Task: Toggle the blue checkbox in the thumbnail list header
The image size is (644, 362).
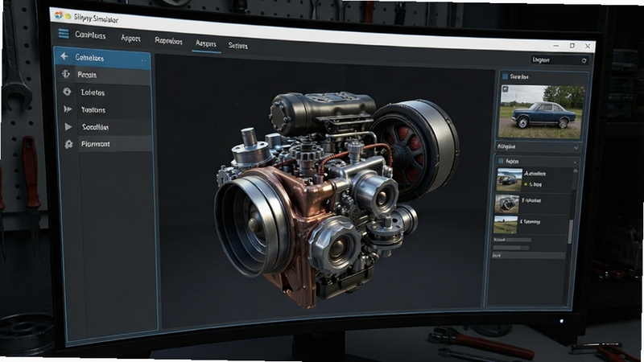Action: click(x=501, y=161)
